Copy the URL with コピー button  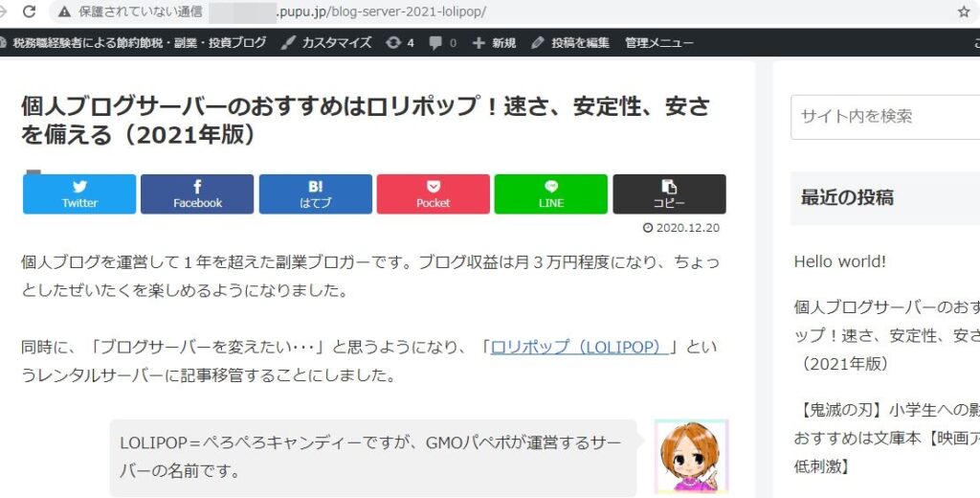coord(669,194)
